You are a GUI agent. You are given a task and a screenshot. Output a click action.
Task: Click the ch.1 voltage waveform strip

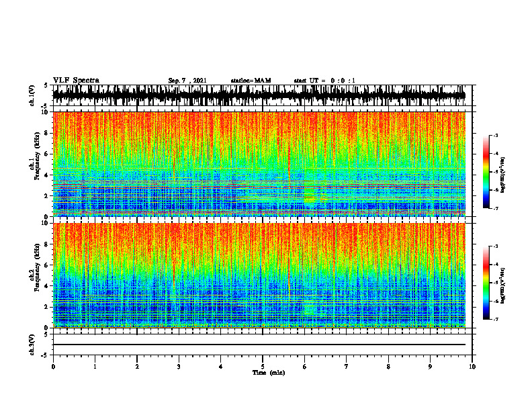259,95
